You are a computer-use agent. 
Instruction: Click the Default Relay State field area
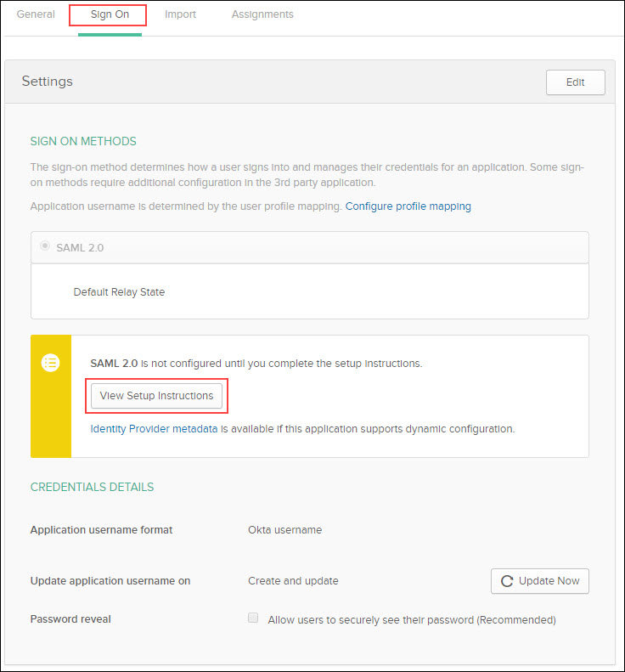(310, 291)
